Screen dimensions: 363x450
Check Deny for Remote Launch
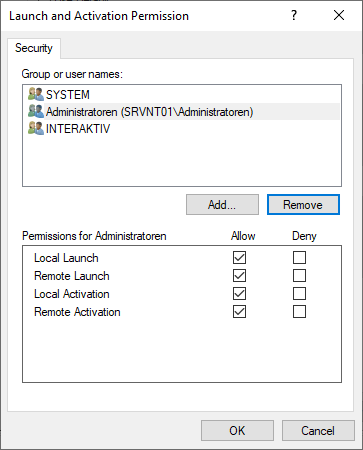tap(299, 276)
